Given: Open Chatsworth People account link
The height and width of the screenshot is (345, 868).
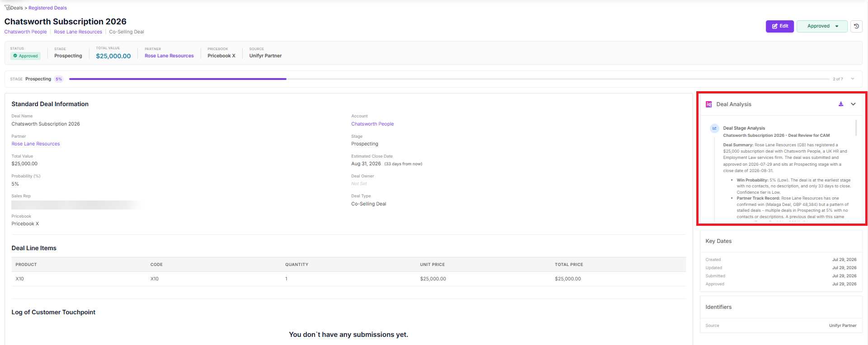Looking at the screenshot, I should click(x=372, y=124).
